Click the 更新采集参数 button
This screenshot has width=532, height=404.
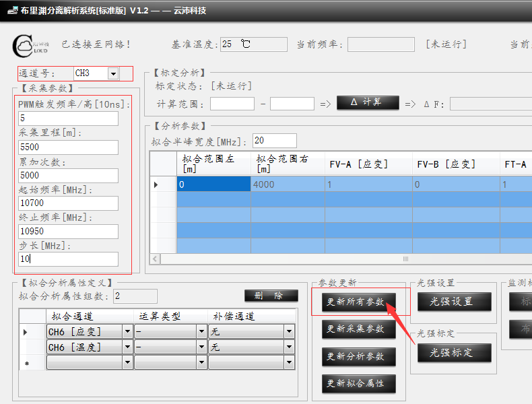(359, 329)
